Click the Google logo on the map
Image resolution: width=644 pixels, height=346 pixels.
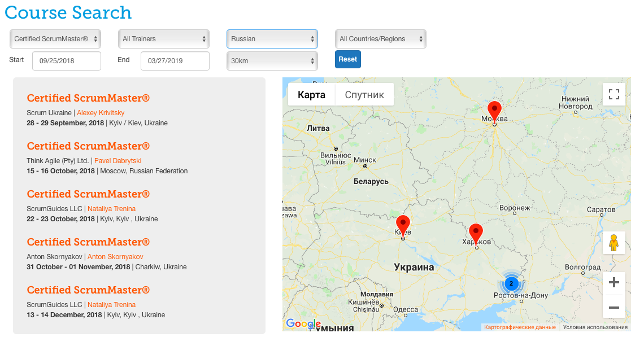(303, 324)
